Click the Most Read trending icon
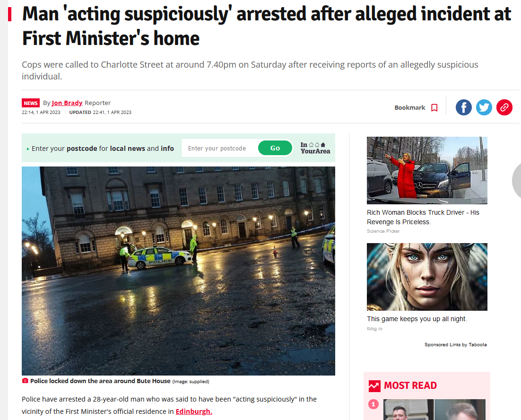 tap(374, 386)
